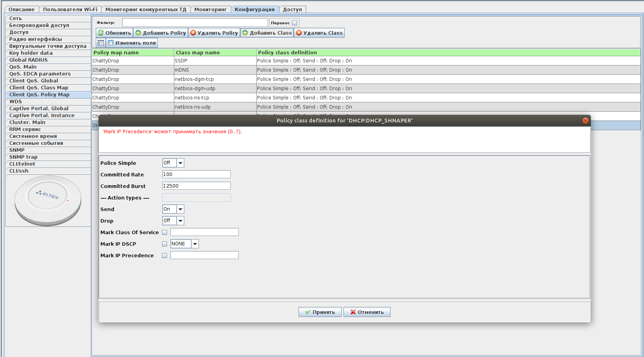Toggle the Перенос checkbox

[295, 23]
